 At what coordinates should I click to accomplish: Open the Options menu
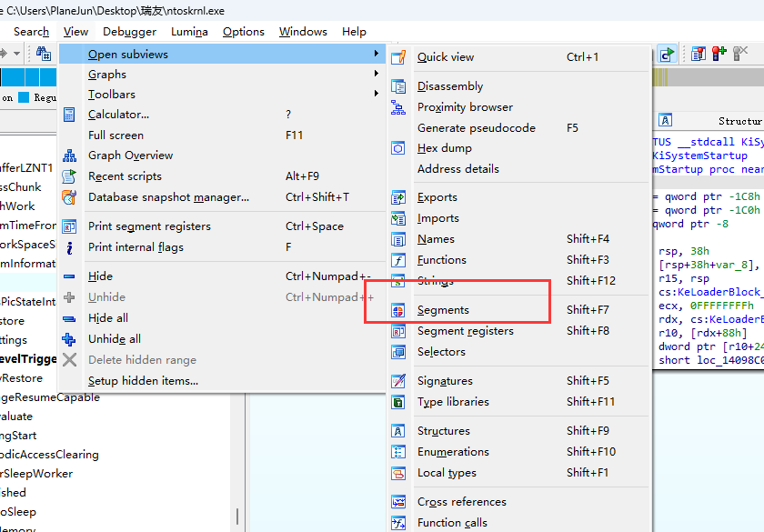click(244, 32)
